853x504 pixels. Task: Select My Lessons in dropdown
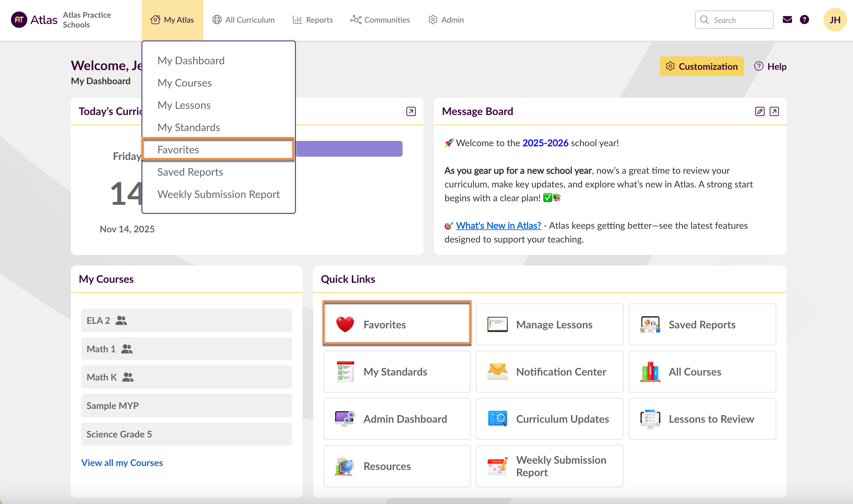click(x=184, y=105)
